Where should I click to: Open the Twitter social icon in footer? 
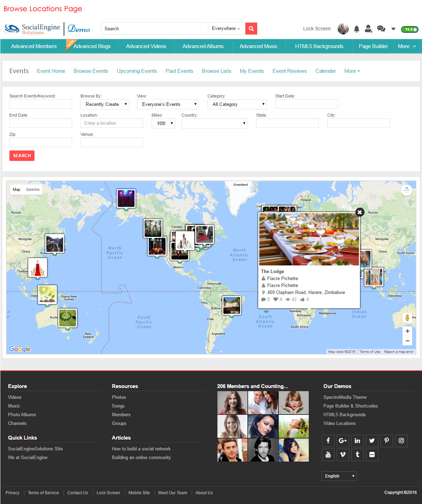click(x=372, y=441)
